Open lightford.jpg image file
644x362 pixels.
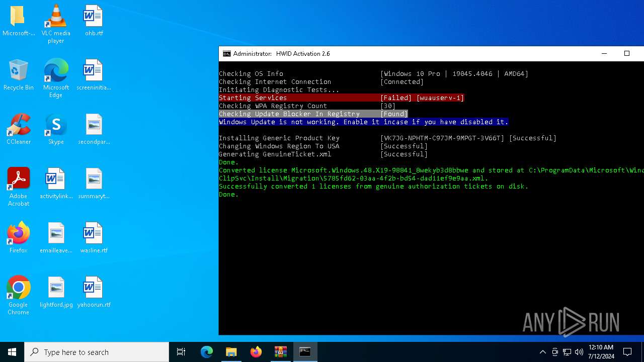56,292
